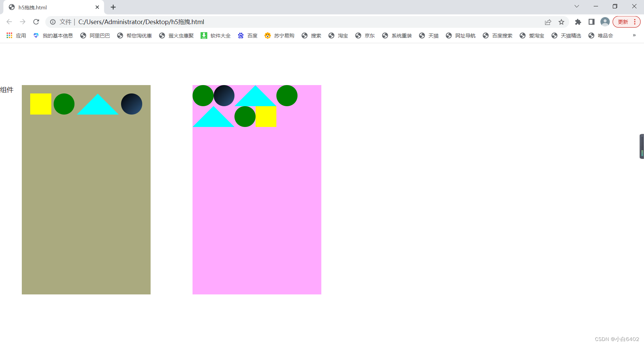644x345 pixels.
Task: Open the 我的基本信息 bookmark
Action: pos(53,36)
